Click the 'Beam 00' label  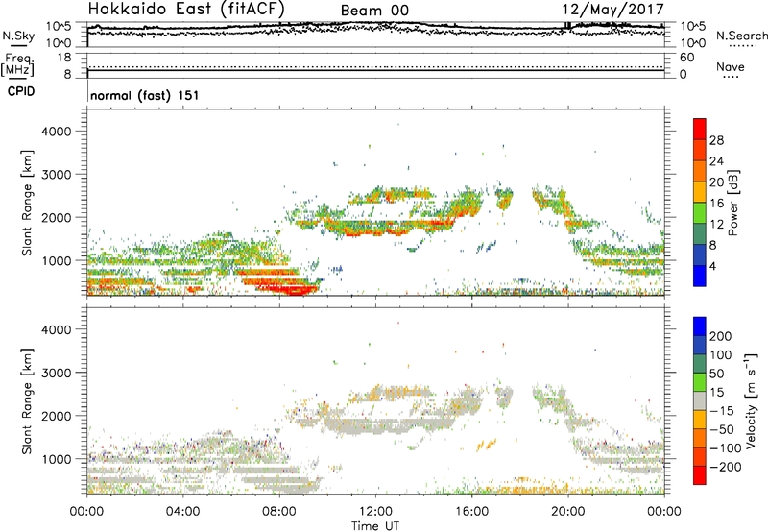click(374, 11)
